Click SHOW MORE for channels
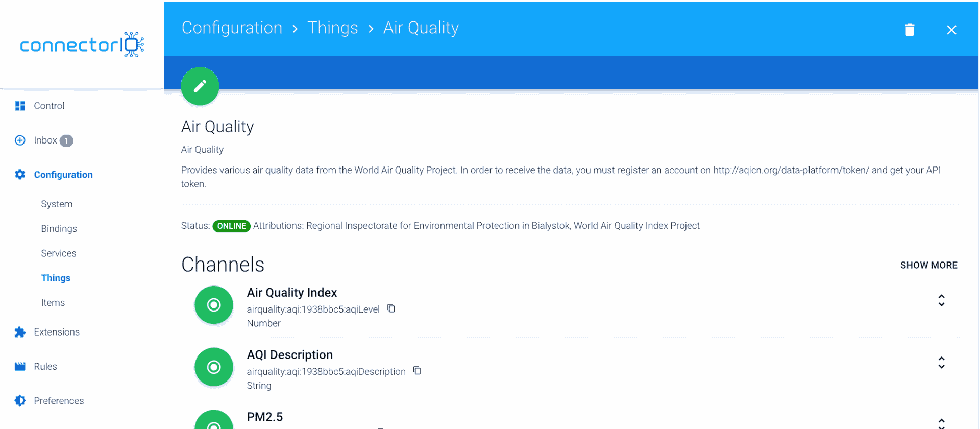 point(928,265)
